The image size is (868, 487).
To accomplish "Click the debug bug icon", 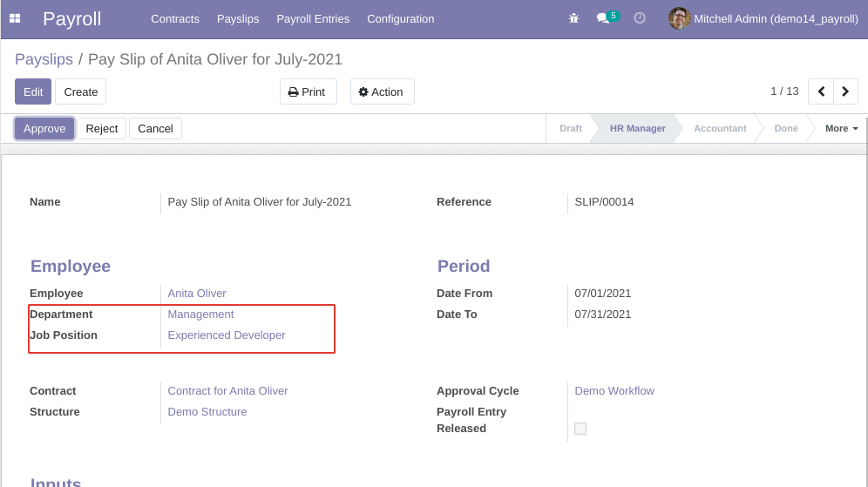I will (x=573, y=18).
